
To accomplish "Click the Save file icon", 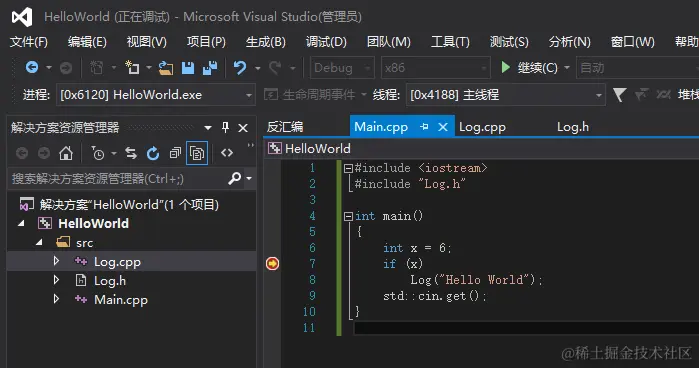I will tap(188, 68).
